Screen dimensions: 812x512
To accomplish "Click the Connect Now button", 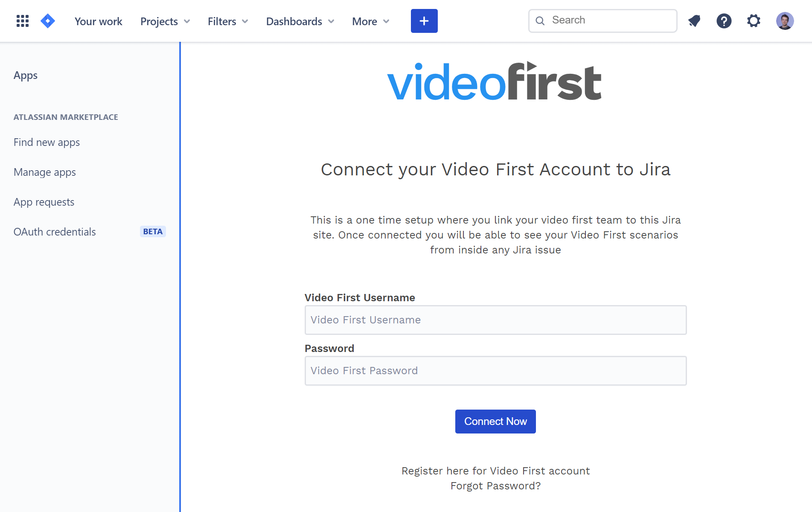I will (495, 421).
